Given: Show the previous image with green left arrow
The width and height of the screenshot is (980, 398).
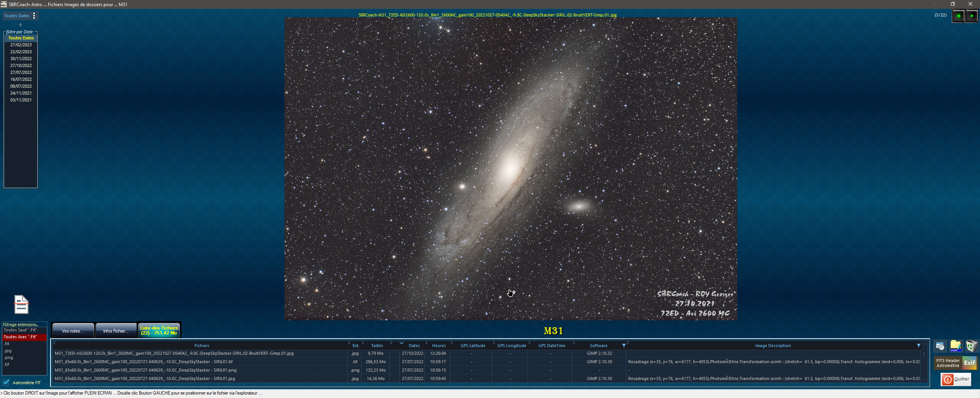Looking at the screenshot, I should tap(958, 16).
